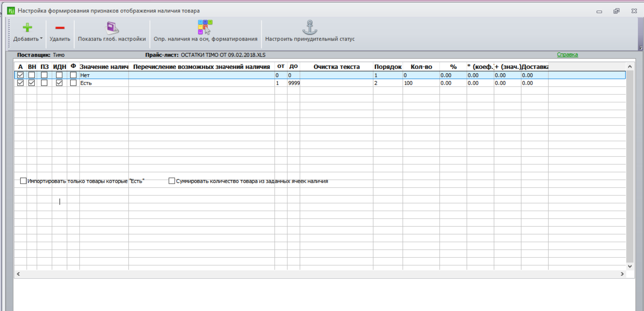Click the Порядок value 2 cell

[388, 83]
